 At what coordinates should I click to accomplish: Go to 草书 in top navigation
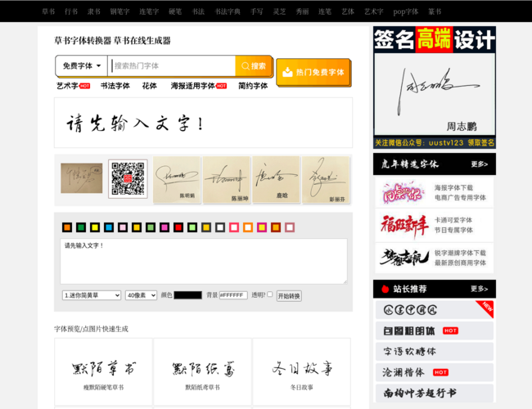(x=48, y=11)
